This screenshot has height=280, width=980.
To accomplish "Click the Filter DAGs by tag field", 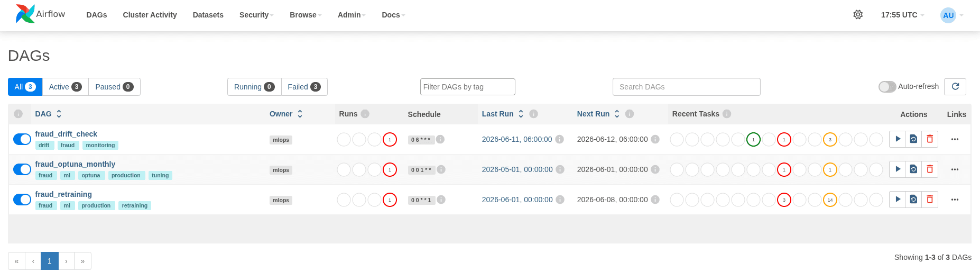I will [467, 87].
